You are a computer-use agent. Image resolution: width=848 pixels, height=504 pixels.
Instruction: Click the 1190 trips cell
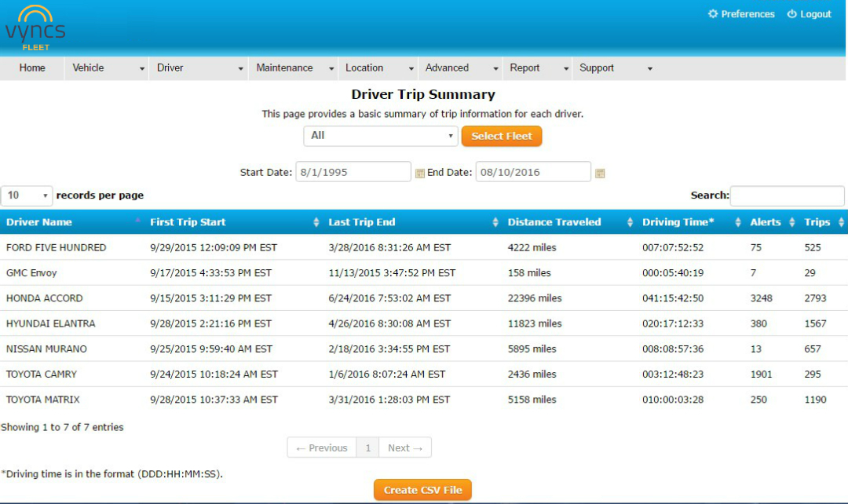click(815, 400)
